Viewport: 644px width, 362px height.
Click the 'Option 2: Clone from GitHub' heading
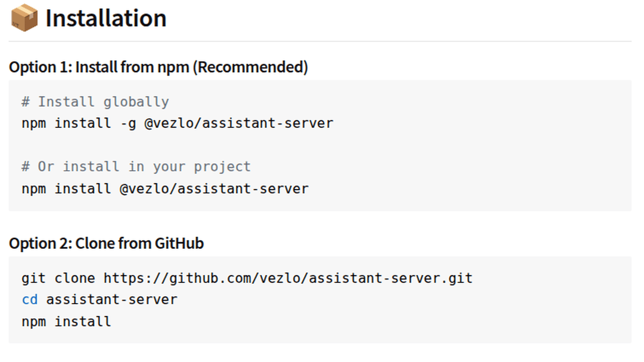tap(106, 243)
